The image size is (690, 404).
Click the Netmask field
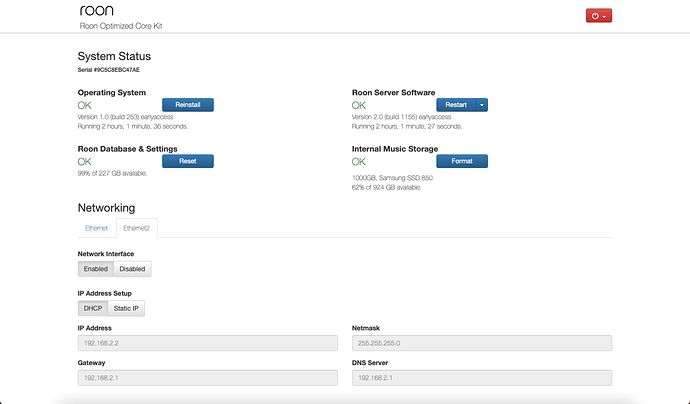482,343
